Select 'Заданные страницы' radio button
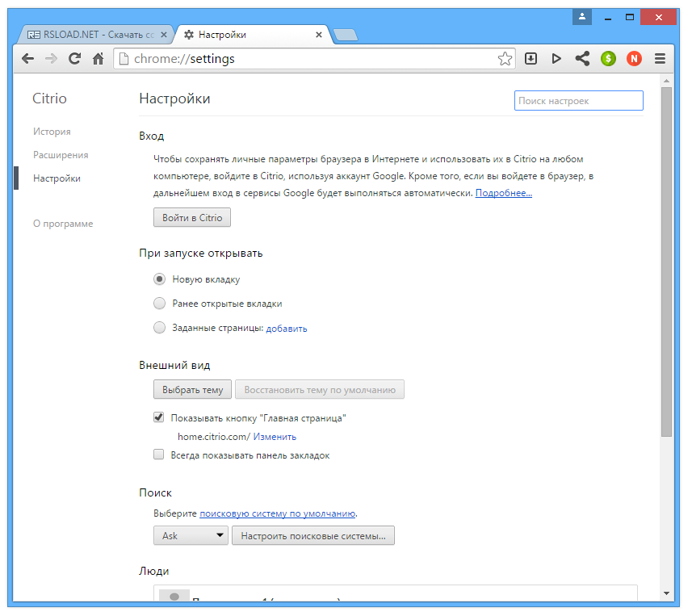Screen dimensions: 692x616 159,328
